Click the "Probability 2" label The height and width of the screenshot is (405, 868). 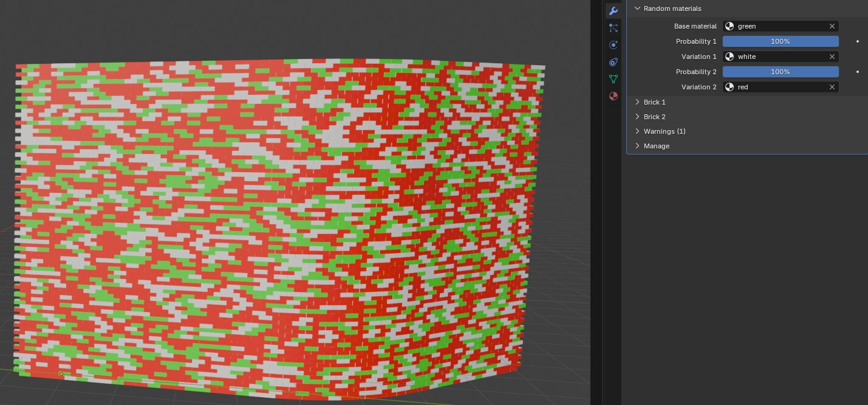[x=696, y=72]
